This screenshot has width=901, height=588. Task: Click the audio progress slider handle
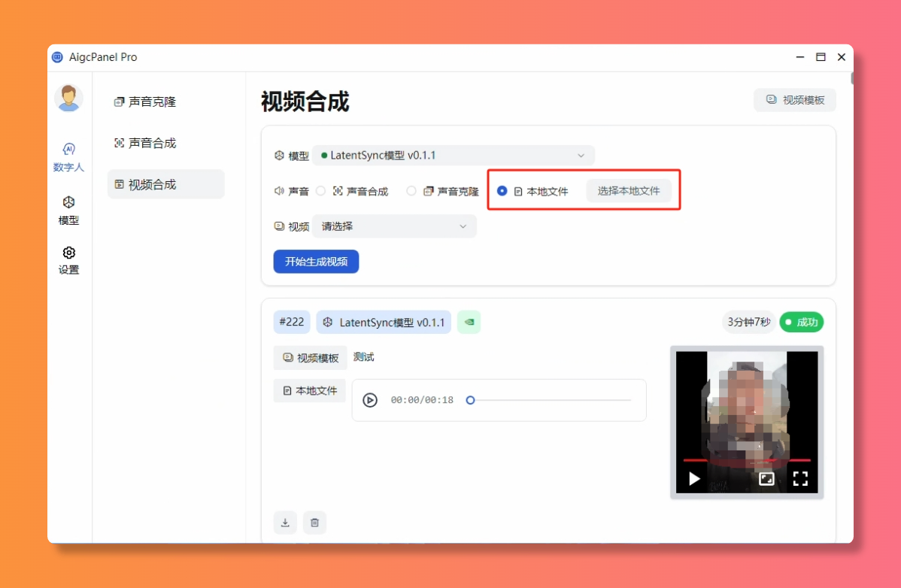(470, 400)
